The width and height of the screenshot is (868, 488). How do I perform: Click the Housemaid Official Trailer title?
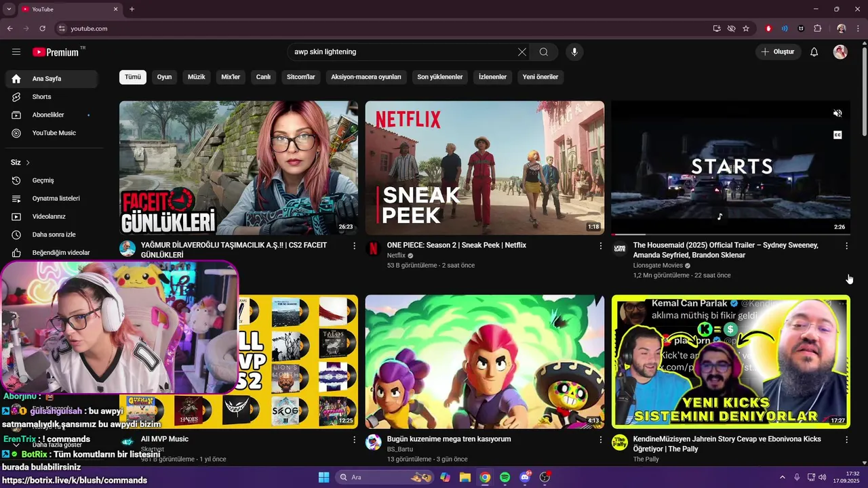(x=726, y=250)
